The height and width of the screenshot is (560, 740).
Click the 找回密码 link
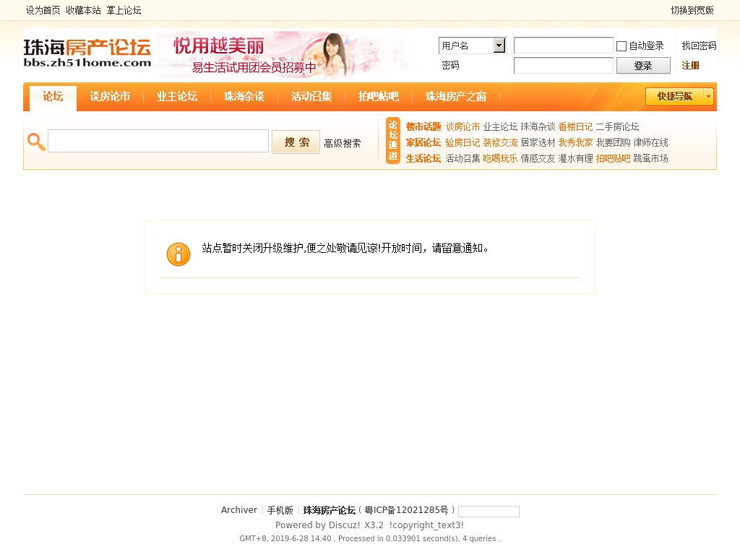tap(699, 46)
